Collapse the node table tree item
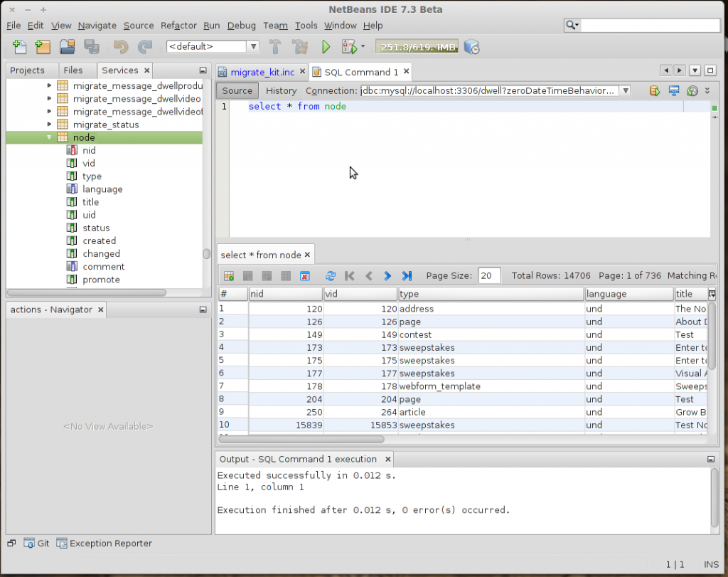728x577 pixels. [x=49, y=137]
